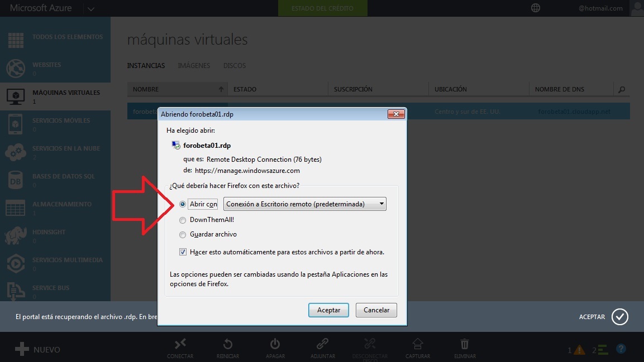Screen dimensions: 644x362
Task: Open the hotmail.com account menu
Action: (x=600, y=8)
